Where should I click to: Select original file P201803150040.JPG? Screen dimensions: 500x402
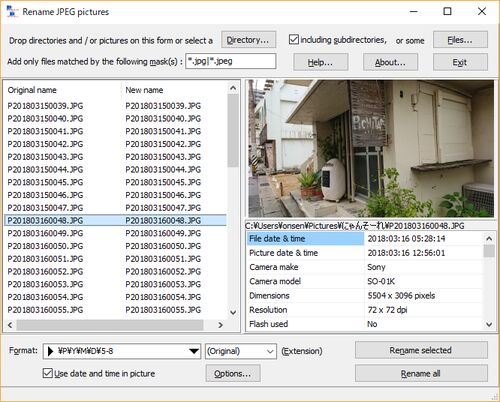[x=45, y=119]
